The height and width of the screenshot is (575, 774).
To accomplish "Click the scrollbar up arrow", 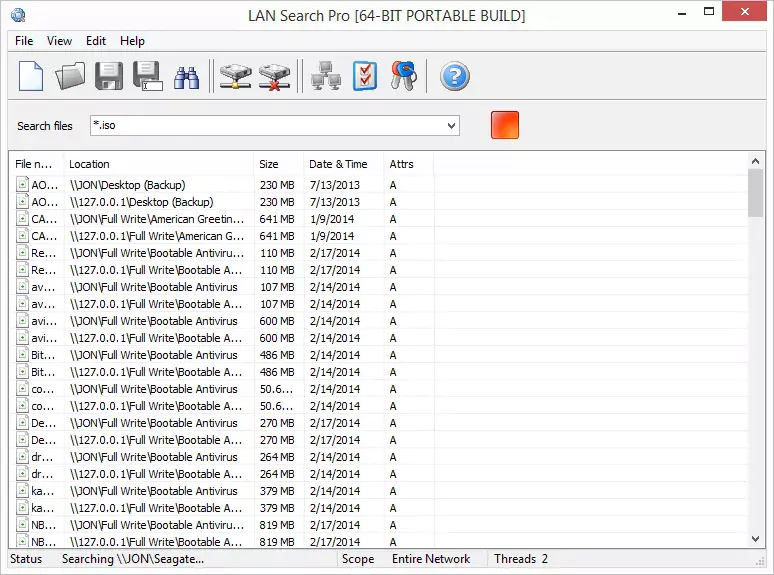I will point(755,161).
